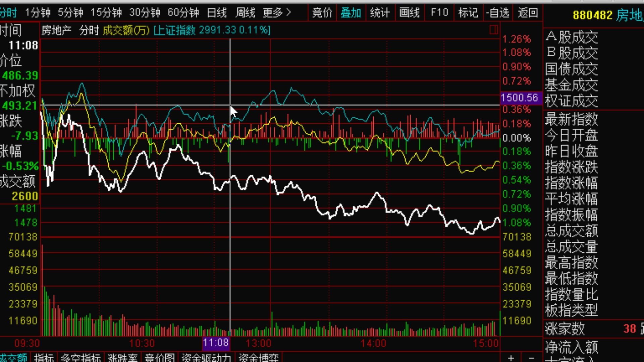Click the 净流入额 row
This screenshot has width=644, height=362.
[x=572, y=347]
